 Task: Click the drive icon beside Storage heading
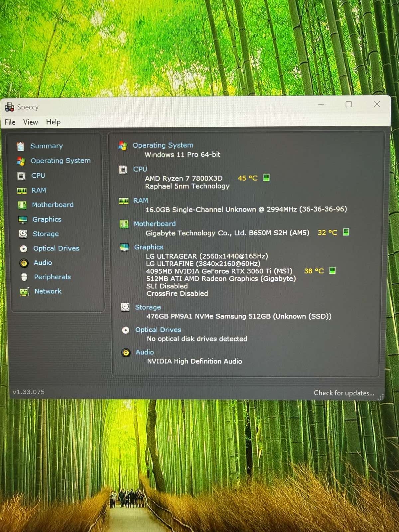(x=125, y=307)
